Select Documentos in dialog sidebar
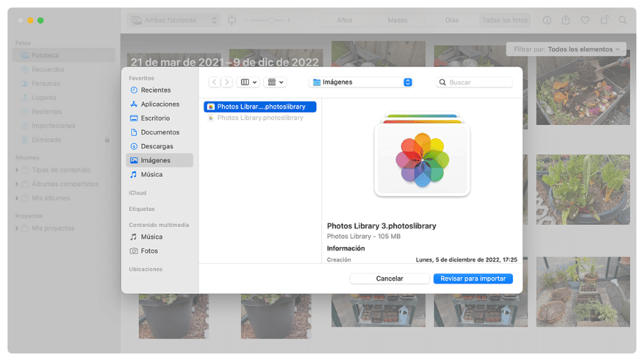644x359 pixels. tap(159, 132)
